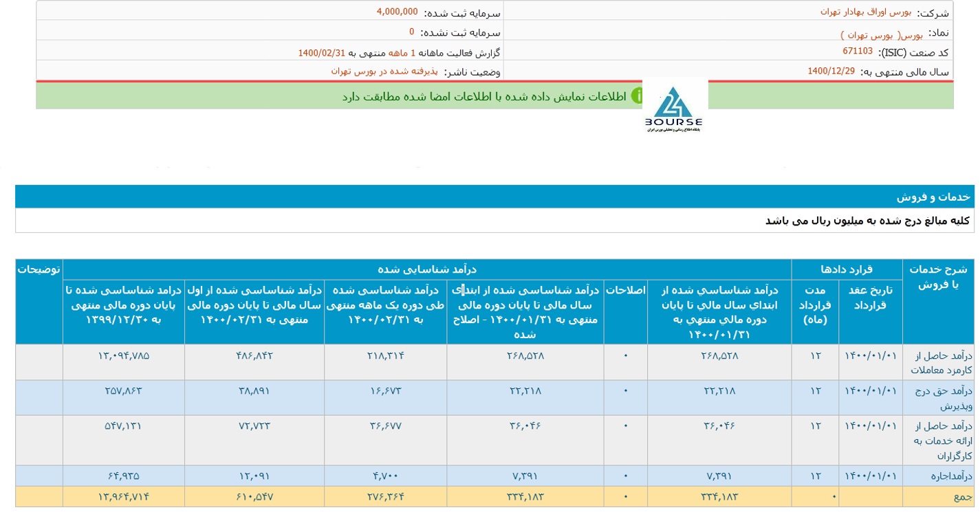Click value ۲۱۸,۳۱۴ in the commission income row
This screenshot has width=980, height=512.
click(x=385, y=356)
